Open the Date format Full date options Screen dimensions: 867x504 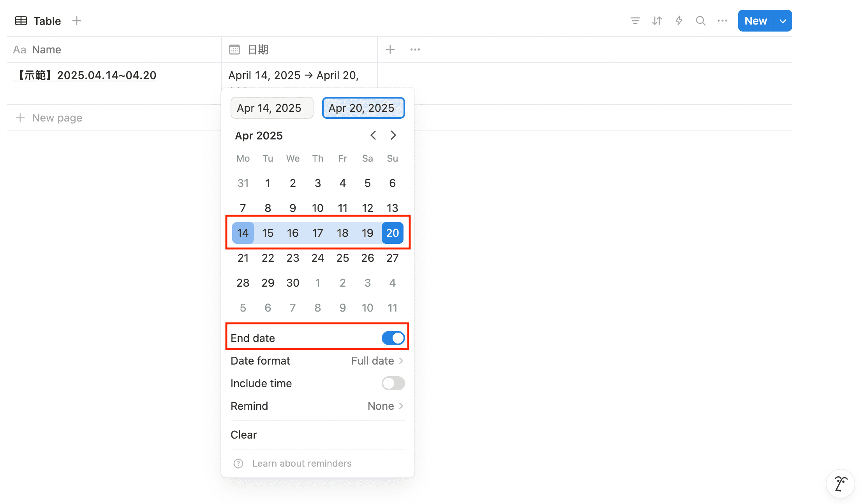[377, 361]
